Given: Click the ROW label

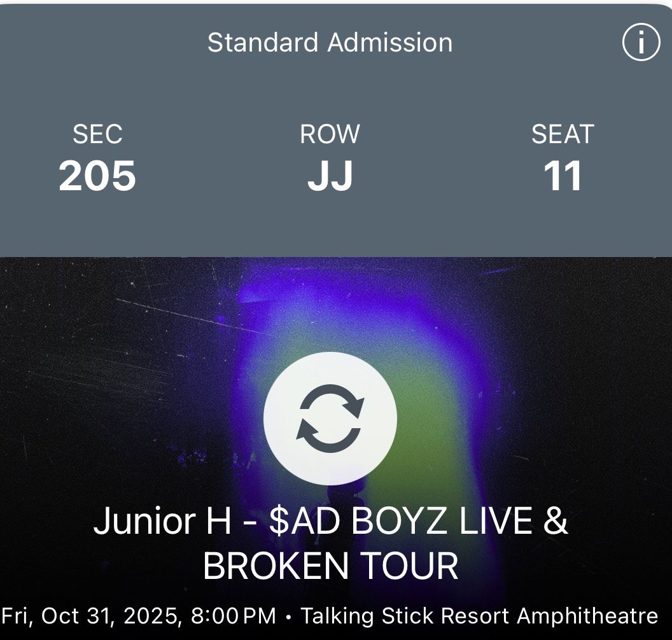Looking at the screenshot, I should 330,134.
